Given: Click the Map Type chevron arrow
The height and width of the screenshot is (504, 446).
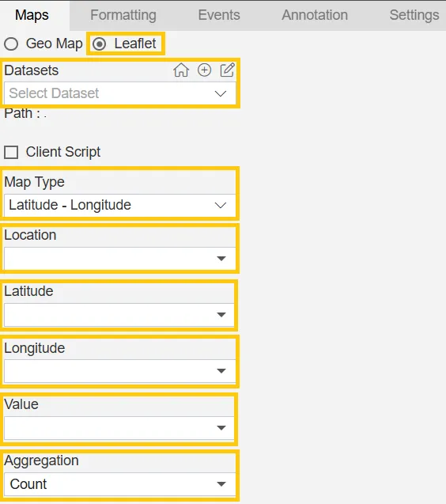Looking at the screenshot, I should (221, 205).
